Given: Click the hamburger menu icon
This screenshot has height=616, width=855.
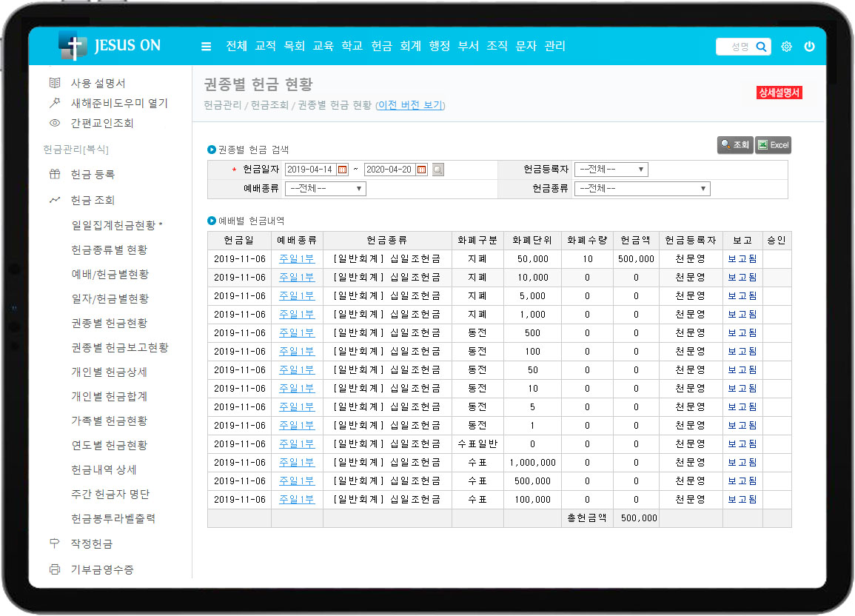Looking at the screenshot, I should tap(206, 47).
